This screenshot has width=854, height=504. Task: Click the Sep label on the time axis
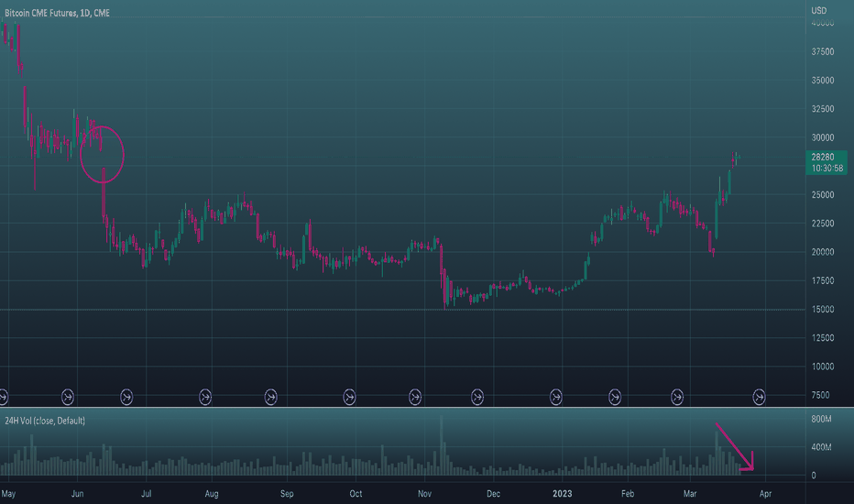click(x=287, y=494)
